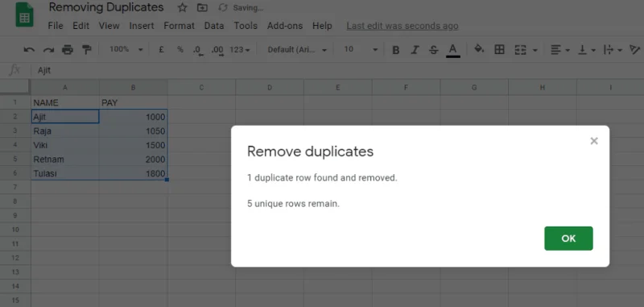Viewport: 644px width, 307px height.
Task: Open horizontal align dropdown
Action: [x=560, y=50]
